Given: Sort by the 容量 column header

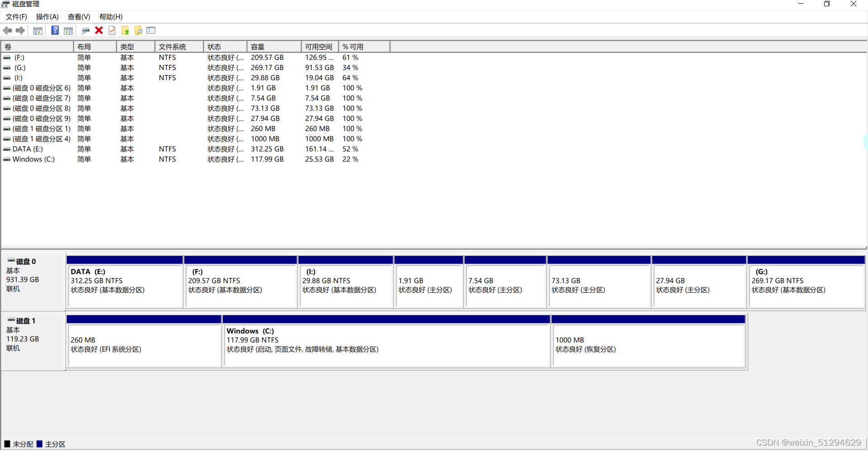Looking at the screenshot, I should click(274, 47).
